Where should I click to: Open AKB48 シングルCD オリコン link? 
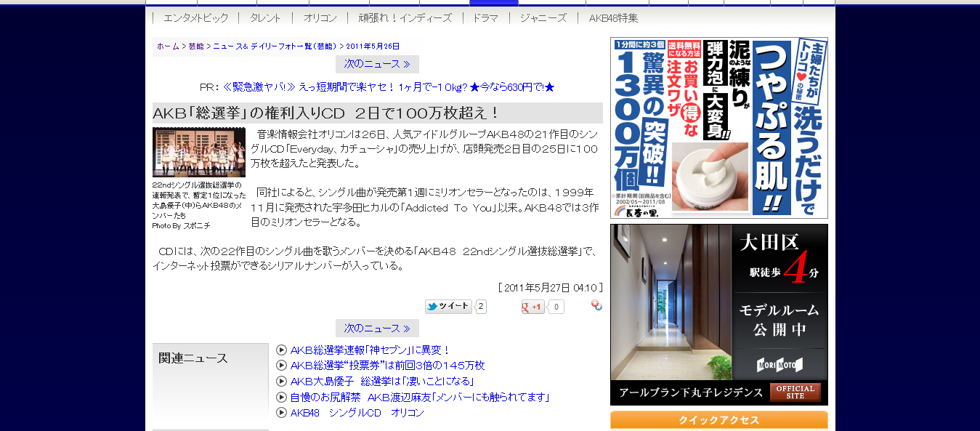[x=357, y=413]
